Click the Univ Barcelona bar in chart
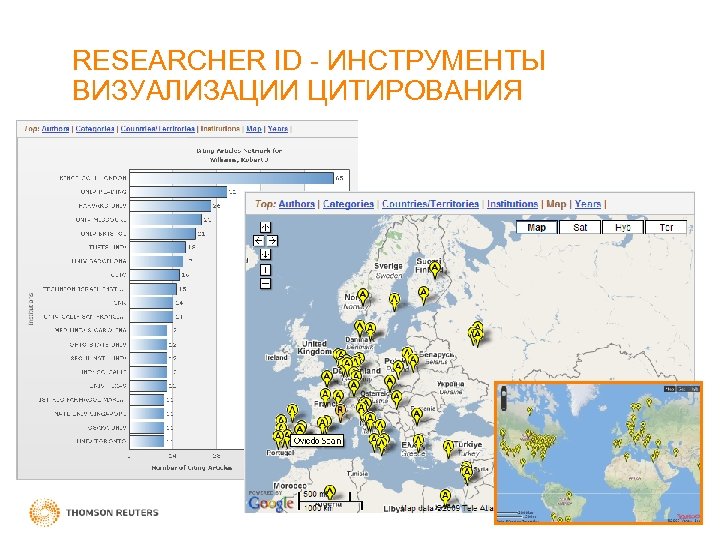The height and width of the screenshot is (540, 720). pyautogui.click(x=156, y=261)
